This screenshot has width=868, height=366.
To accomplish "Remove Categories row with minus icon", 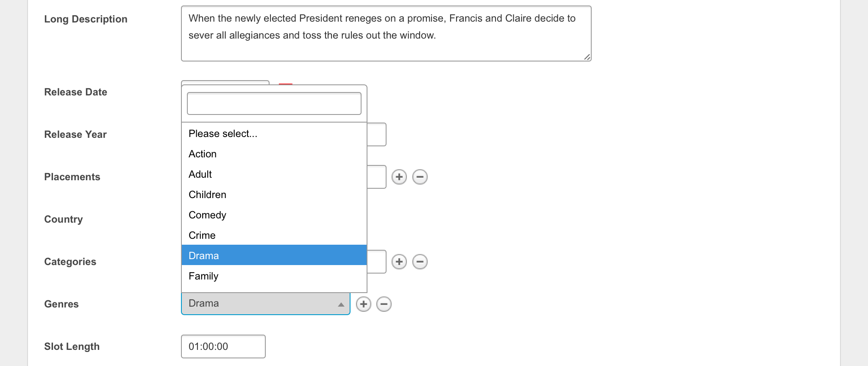I will point(420,262).
